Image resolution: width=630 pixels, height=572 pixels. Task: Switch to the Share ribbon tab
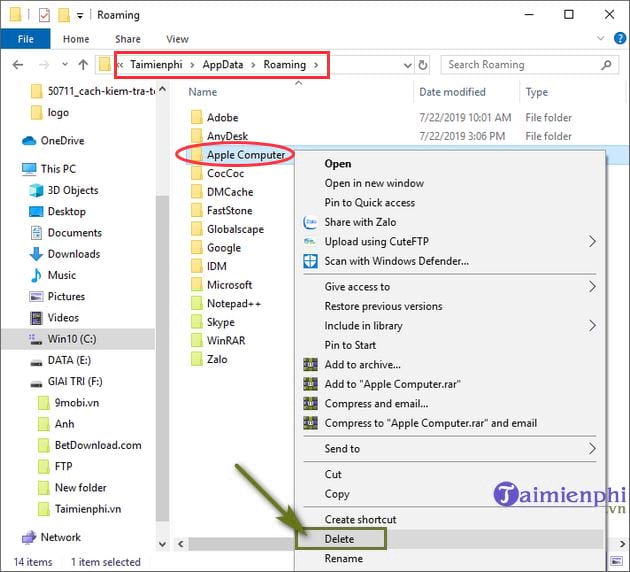(x=128, y=39)
